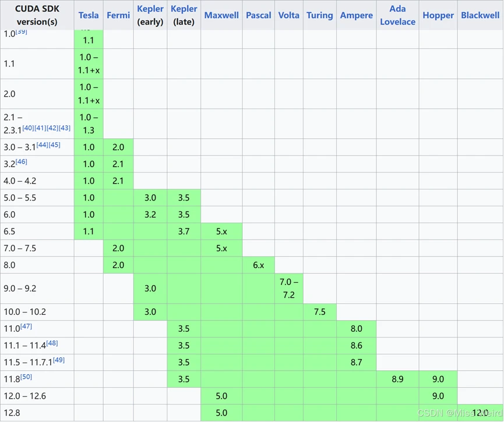Open citation [43] next to 2.3.1
The height and width of the screenshot is (422, 504).
(64, 128)
